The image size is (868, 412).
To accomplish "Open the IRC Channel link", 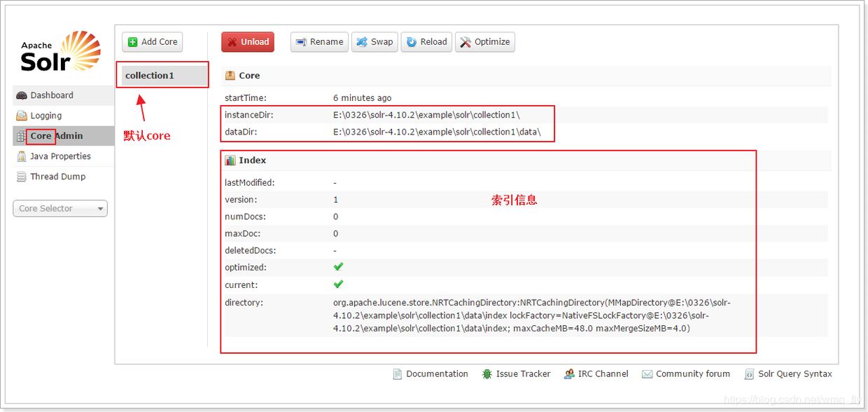I will [x=596, y=374].
